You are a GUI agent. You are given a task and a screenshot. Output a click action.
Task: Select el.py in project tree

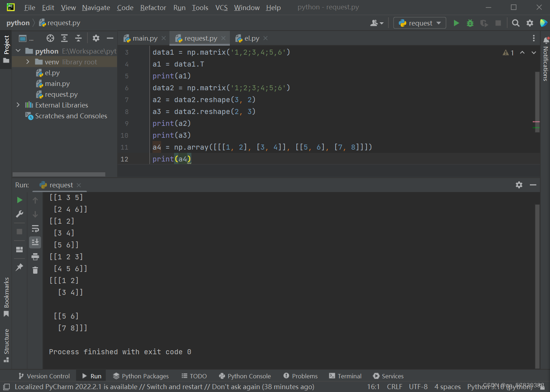52,73
